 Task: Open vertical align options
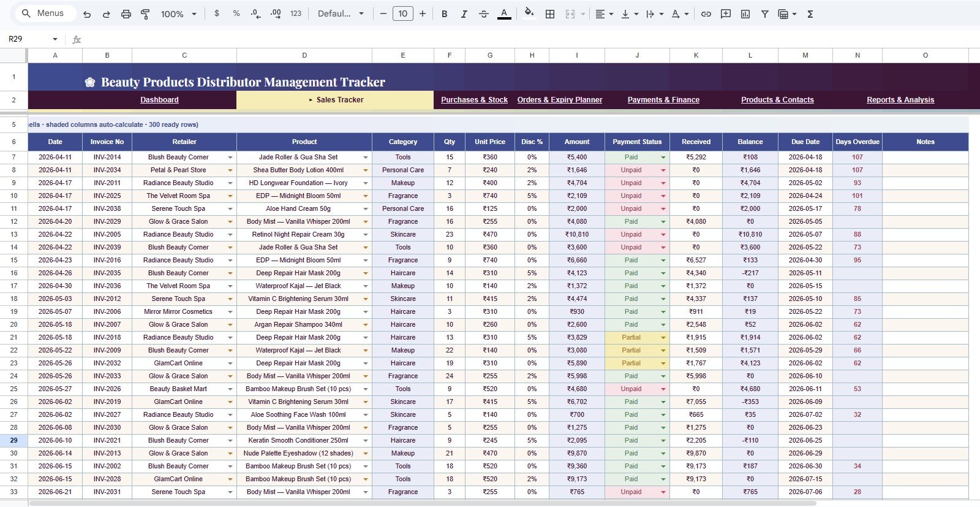(x=629, y=13)
